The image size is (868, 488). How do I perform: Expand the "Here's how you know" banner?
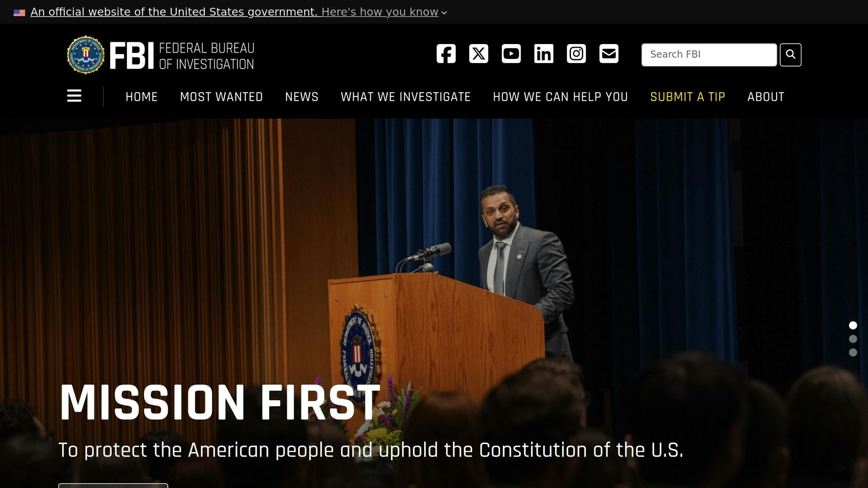(380, 12)
